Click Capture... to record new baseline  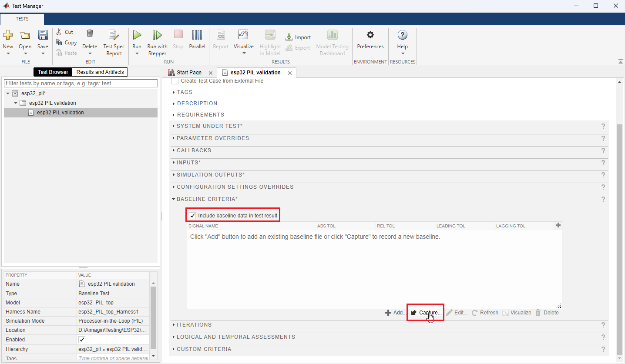point(426,313)
